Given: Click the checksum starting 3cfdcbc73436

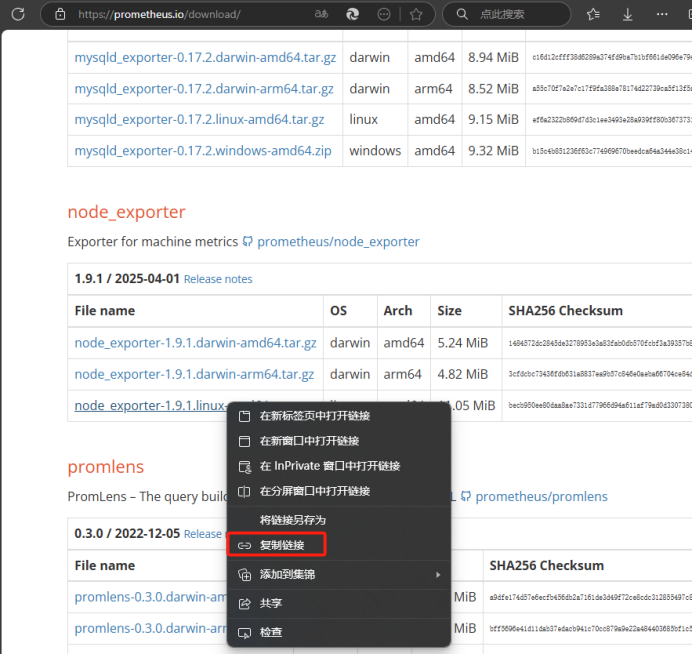Looking at the screenshot, I should pos(600,374).
